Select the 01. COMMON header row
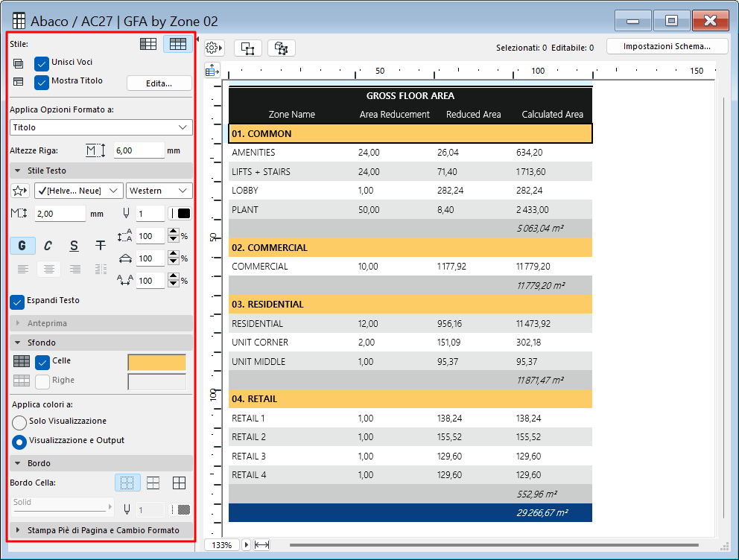The image size is (739, 560). (410, 134)
